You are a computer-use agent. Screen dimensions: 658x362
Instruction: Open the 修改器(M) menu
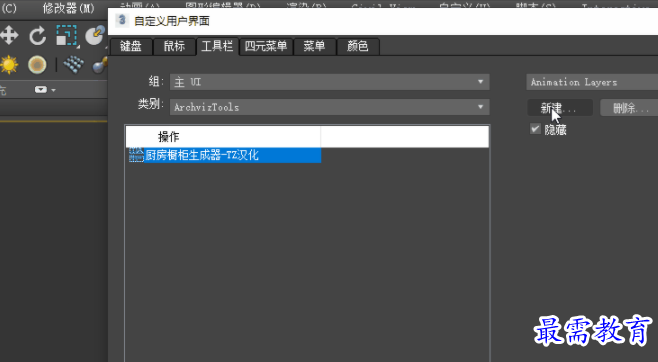pos(68,8)
